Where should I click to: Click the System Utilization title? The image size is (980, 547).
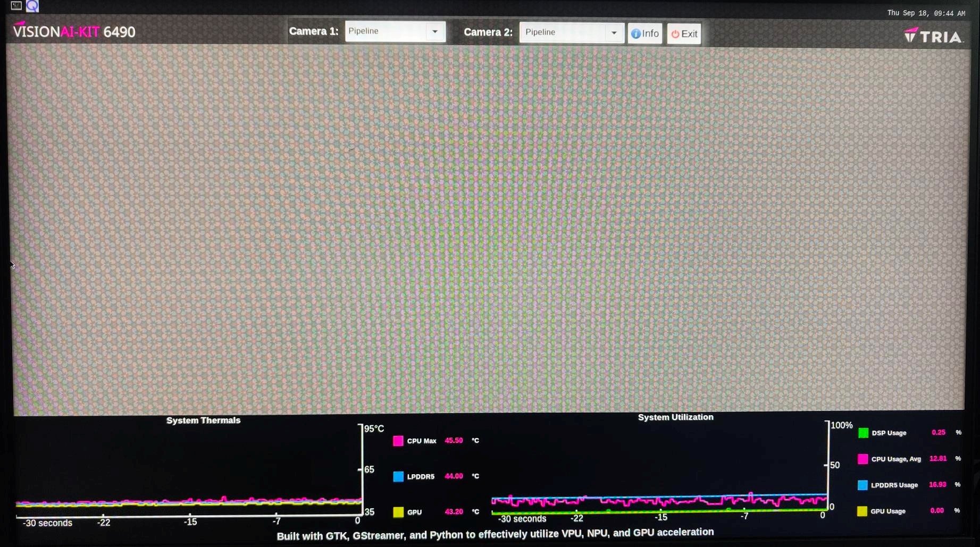pos(675,417)
